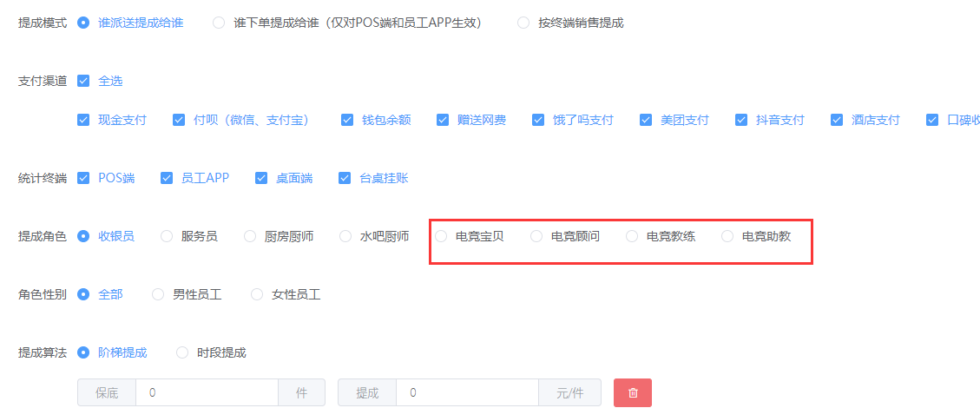Toggle 钱包余额 checkbox
980x408 pixels.
[347, 120]
